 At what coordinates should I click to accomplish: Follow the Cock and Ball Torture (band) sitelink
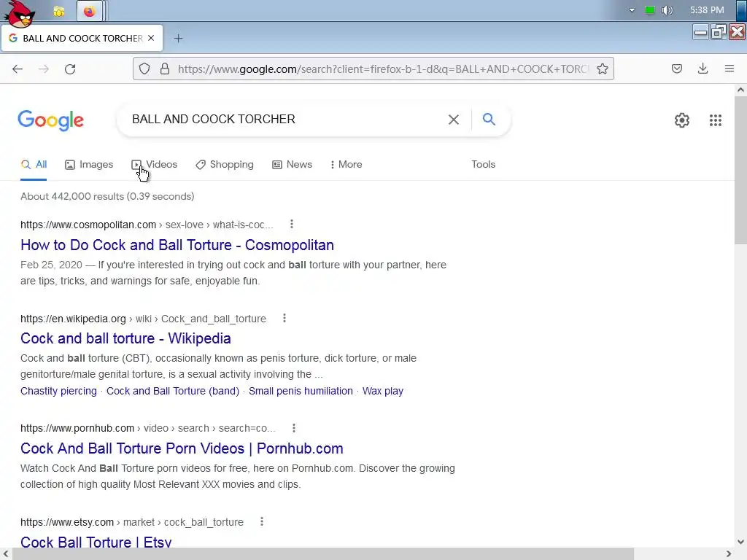[x=172, y=391]
